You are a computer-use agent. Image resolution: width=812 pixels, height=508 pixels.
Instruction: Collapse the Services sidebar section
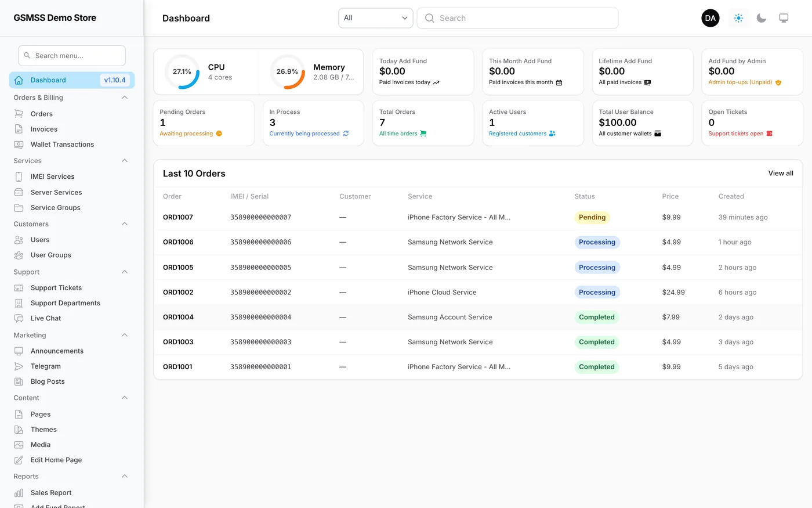[x=125, y=161]
